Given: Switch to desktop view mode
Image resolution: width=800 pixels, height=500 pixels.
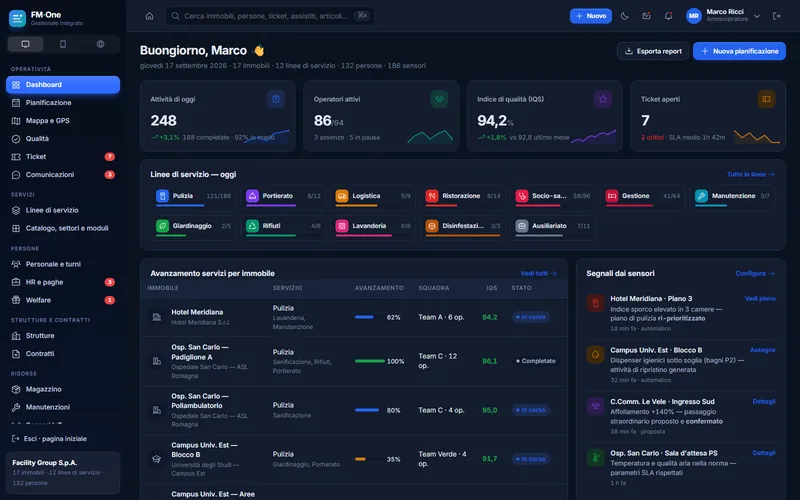Looking at the screenshot, I should point(25,44).
